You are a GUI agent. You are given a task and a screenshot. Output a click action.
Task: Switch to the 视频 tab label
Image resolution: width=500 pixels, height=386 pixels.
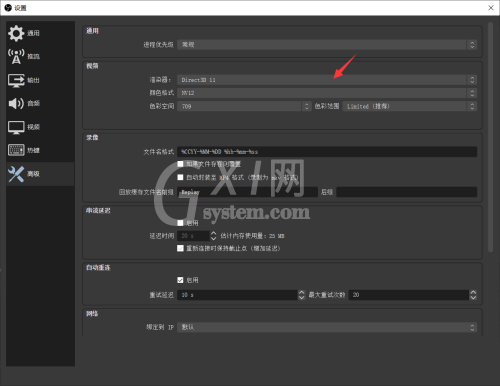pos(33,127)
